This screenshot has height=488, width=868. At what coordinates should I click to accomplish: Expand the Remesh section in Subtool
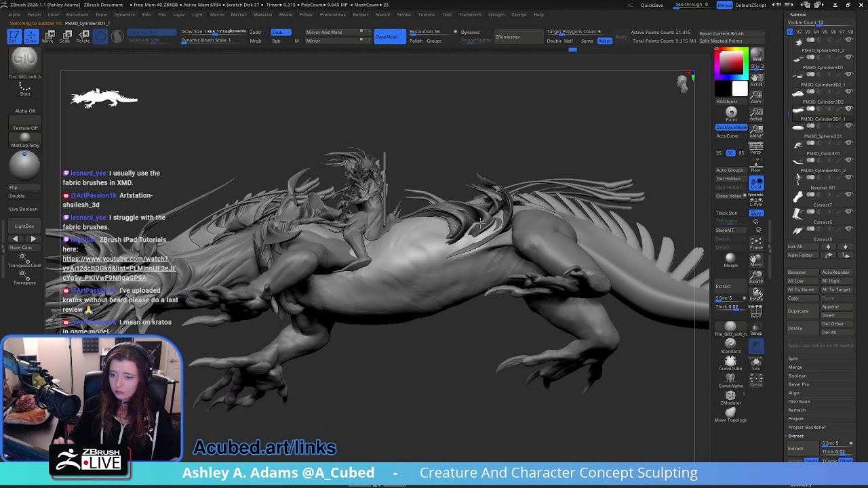pyautogui.click(x=797, y=410)
